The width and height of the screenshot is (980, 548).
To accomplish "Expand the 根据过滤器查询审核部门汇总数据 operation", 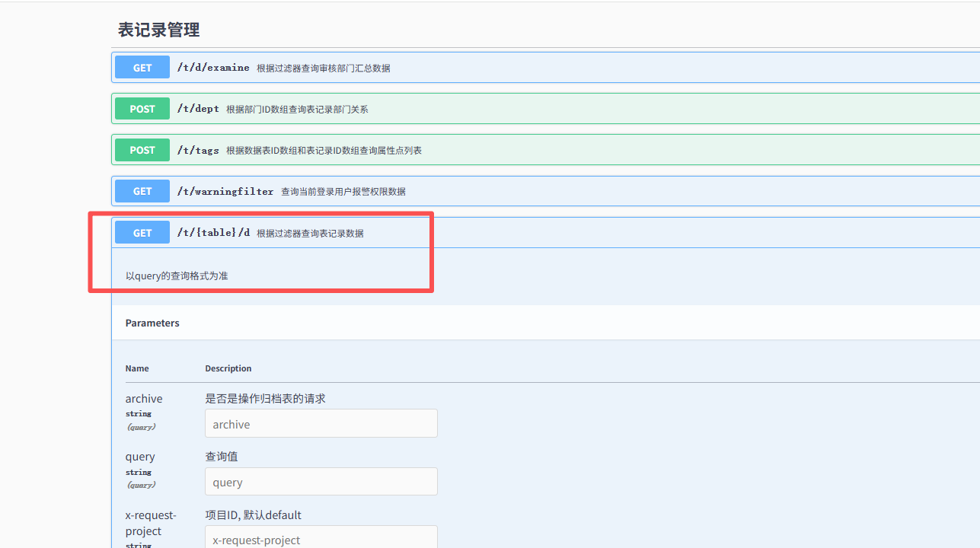I will (323, 68).
